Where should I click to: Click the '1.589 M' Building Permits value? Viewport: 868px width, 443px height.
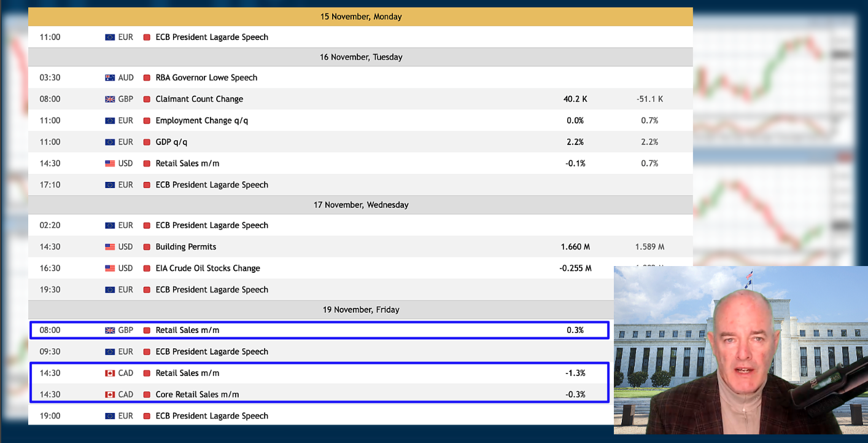(x=649, y=247)
